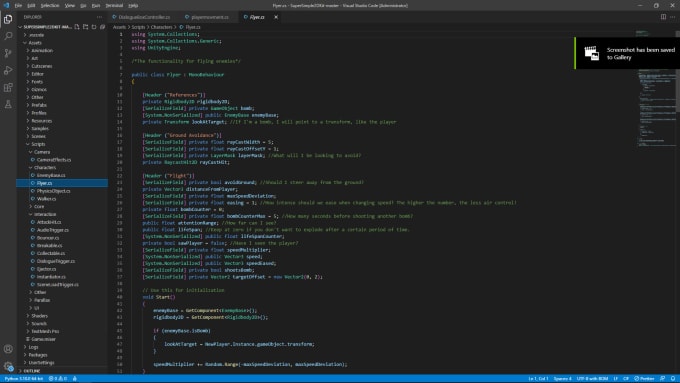
Task: Collapse the Scripts folder
Action: 38,144
